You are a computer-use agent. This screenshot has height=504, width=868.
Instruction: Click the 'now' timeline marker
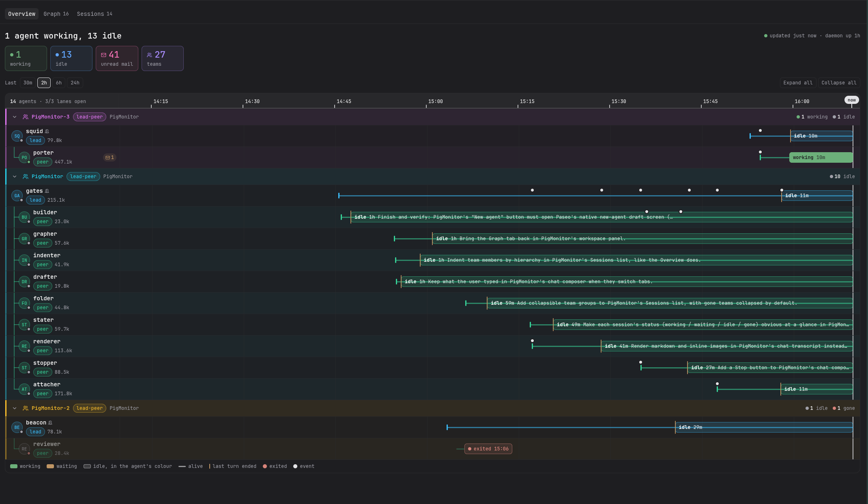pyautogui.click(x=852, y=100)
